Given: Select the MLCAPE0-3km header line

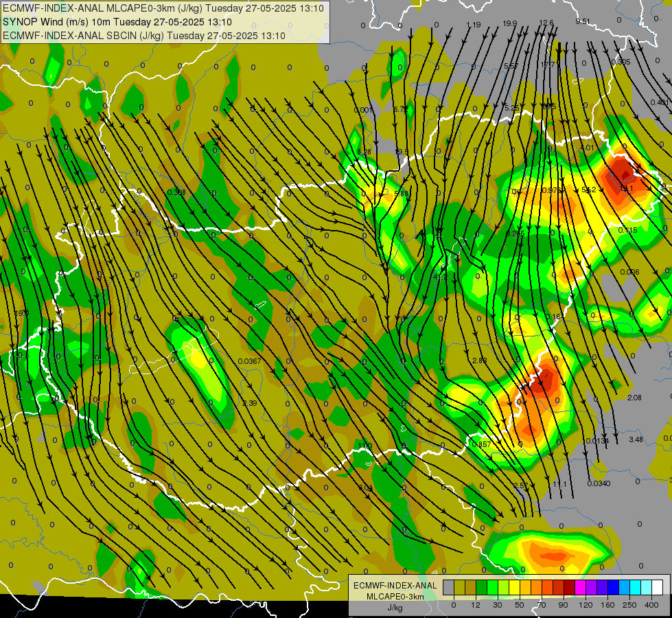Looking at the screenshot, I should [163, 8].
